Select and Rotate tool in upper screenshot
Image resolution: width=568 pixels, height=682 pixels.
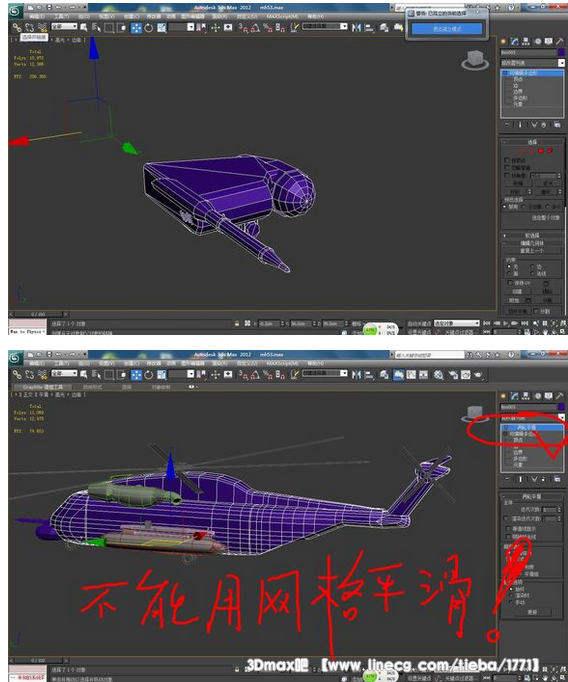pyautogui.click(x=149, y=28)
